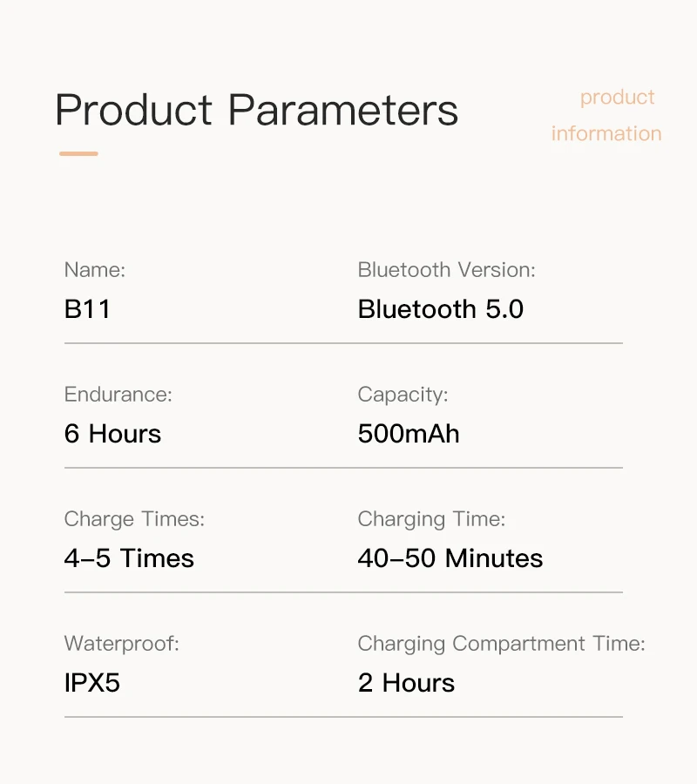Image resolution: width=697 pixels, height=784 pixels.
Task: Click the Product Parameters heading
Action: (256, 110)
